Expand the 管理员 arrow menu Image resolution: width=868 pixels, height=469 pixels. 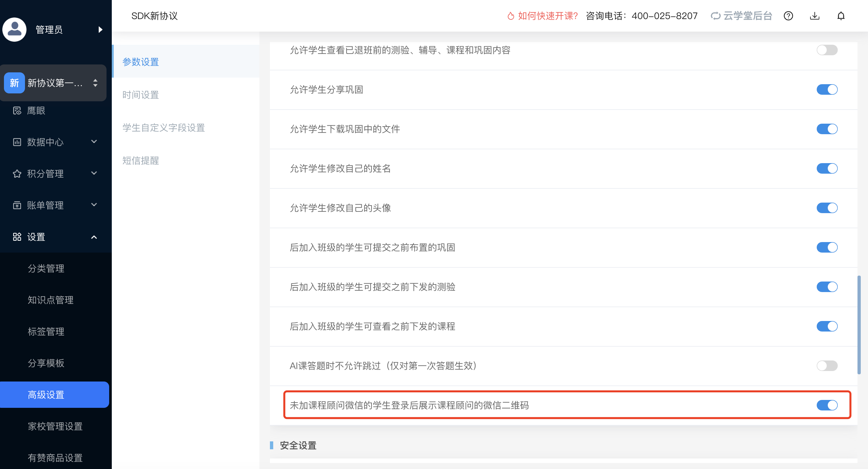[x=100, y=29]
